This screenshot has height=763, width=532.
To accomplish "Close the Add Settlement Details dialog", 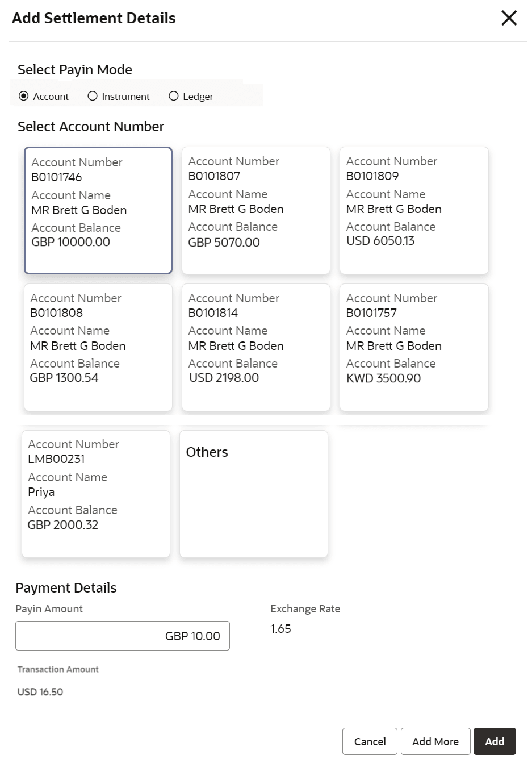I will point(509,18).
